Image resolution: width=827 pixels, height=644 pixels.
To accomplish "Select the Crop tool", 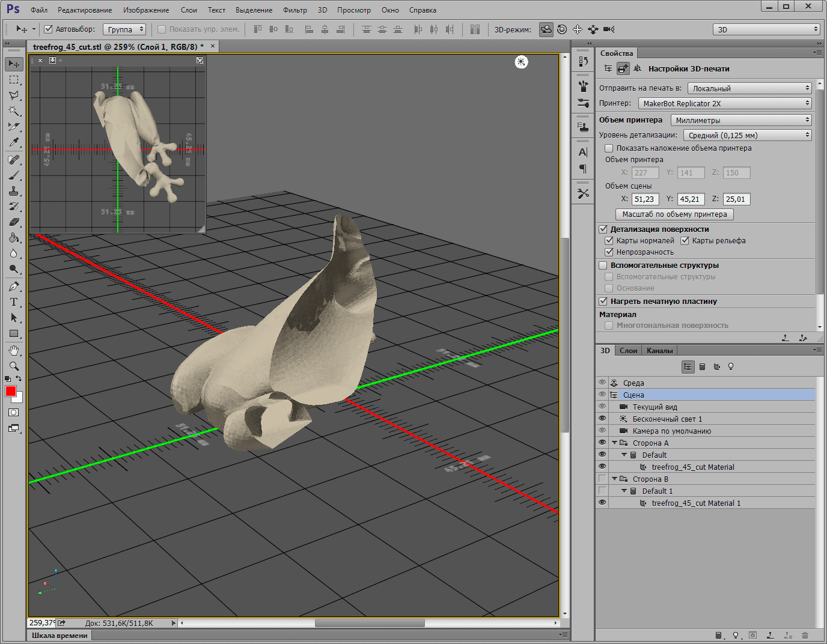I will pyautogui.click(x=14, y=127).
